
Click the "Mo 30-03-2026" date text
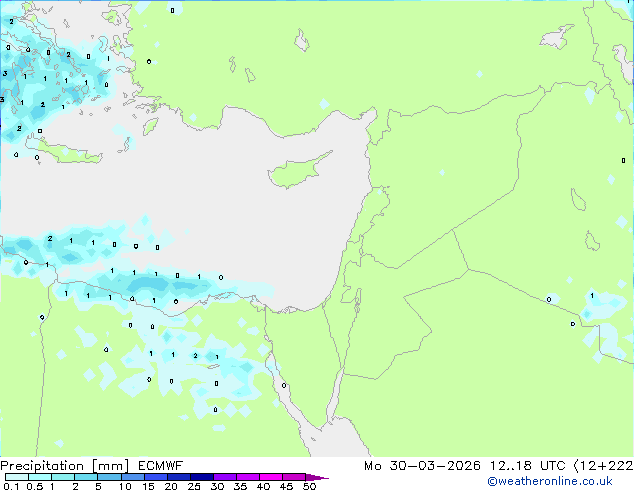tap(422, 466)
